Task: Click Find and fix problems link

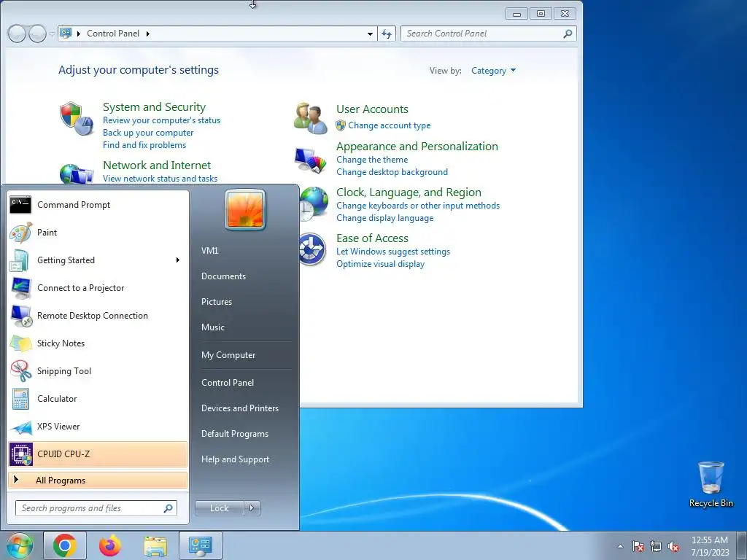Action: tap(144, 145)
